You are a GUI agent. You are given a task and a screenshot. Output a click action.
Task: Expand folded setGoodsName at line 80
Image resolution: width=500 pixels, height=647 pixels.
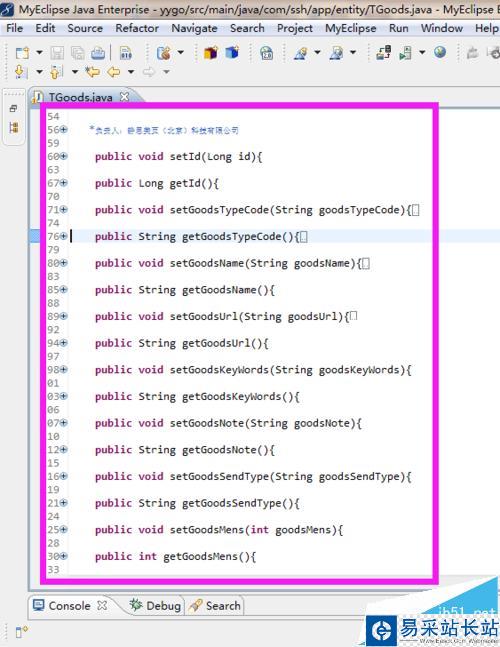coord(64,263)
